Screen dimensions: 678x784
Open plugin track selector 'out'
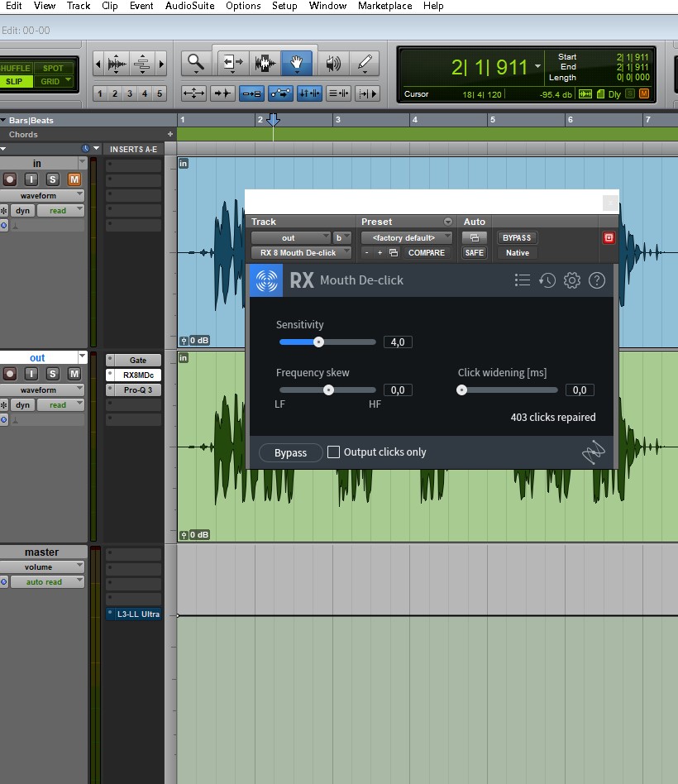[290, 238]
